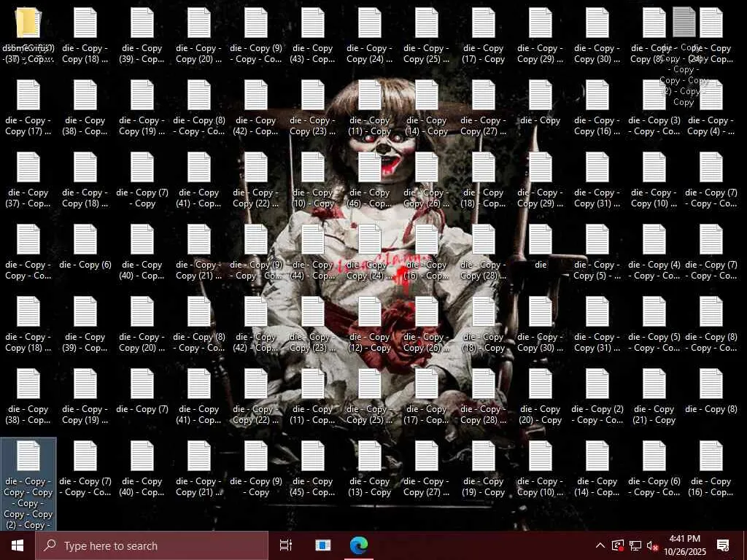Select the file 'die - Copy (3) - Copy - Co...'

pos(654,109)
